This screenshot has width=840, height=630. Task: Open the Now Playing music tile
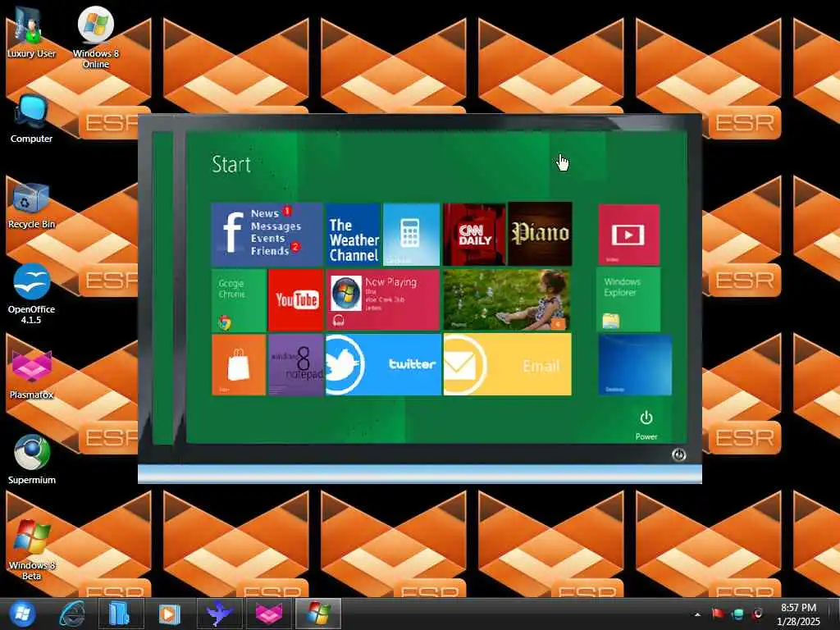382,300
